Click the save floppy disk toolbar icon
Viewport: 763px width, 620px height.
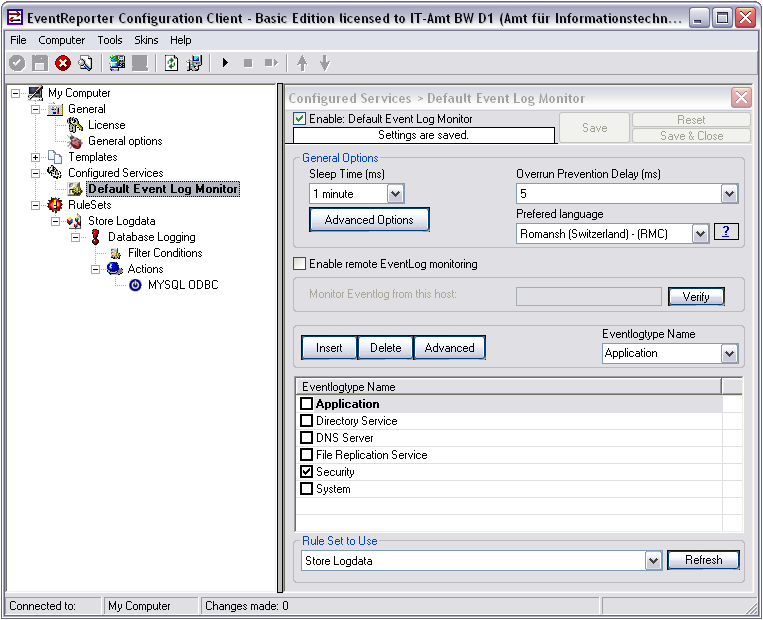click(40, 63)
